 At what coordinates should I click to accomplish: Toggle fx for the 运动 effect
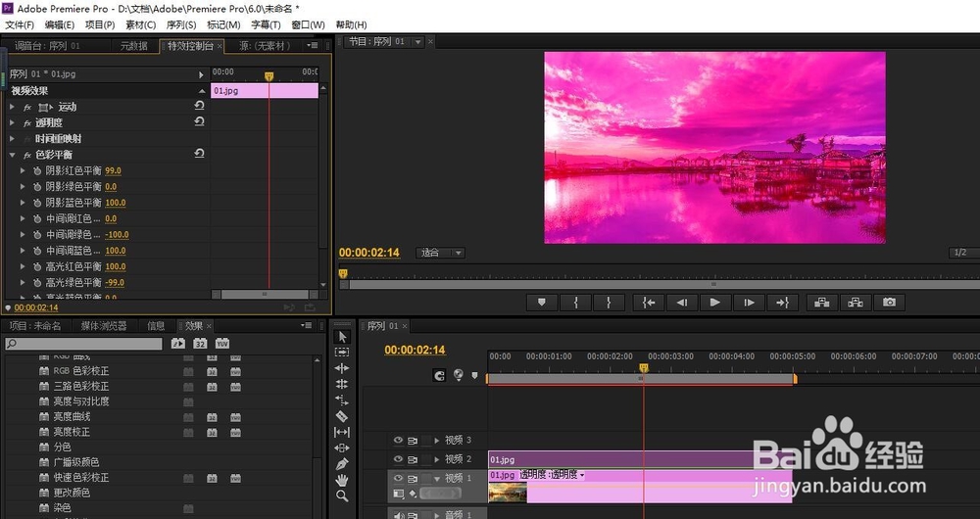27,108
